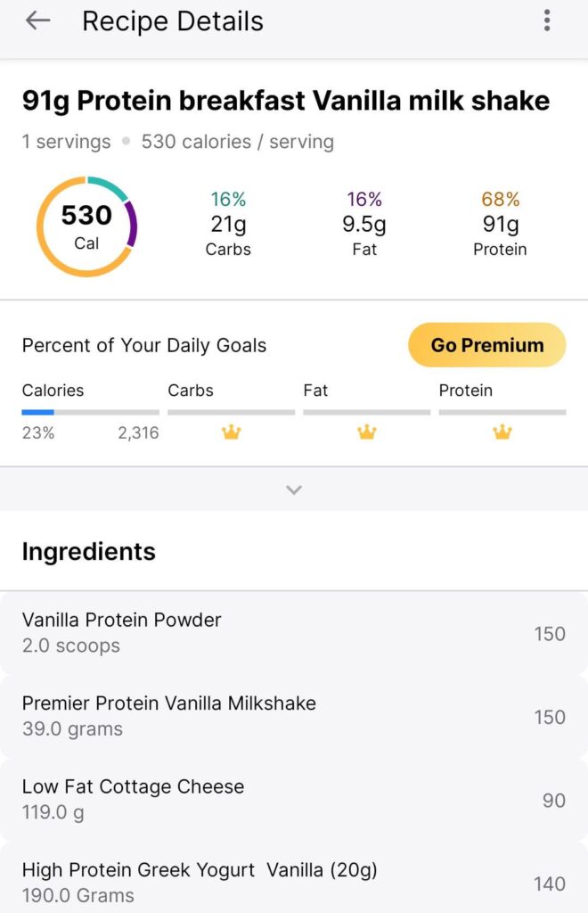Click the green Carbs percentage indicator
Viewport: 588px width, 913px height.
pyautogui.click(x=228, y=200)
